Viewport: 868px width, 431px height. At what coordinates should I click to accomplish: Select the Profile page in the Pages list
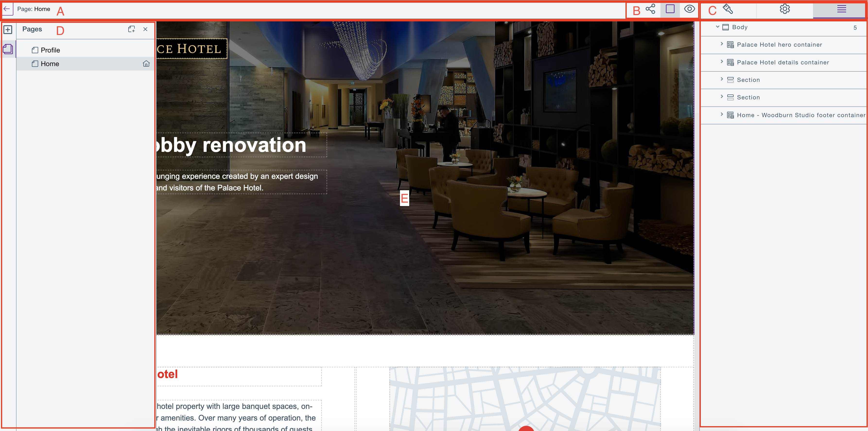(51, 50)
